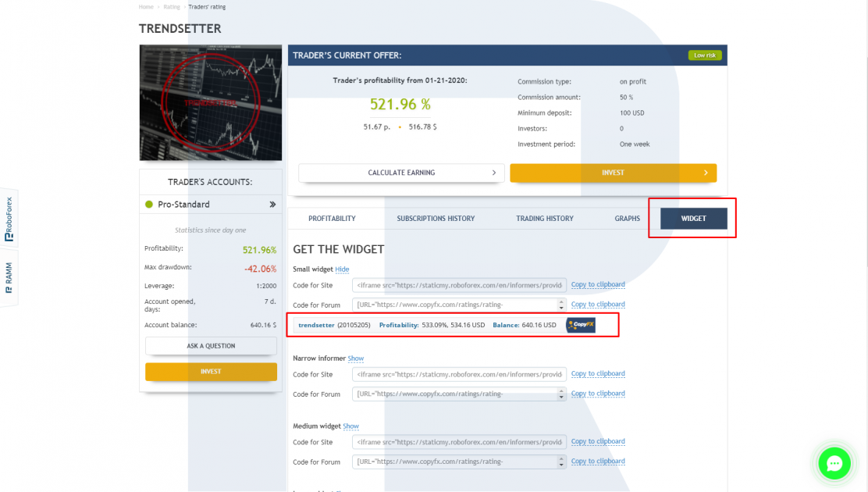Click the -42.06% max drawdown value
This screenshot has width=868, height=492.
coord(260,269)
